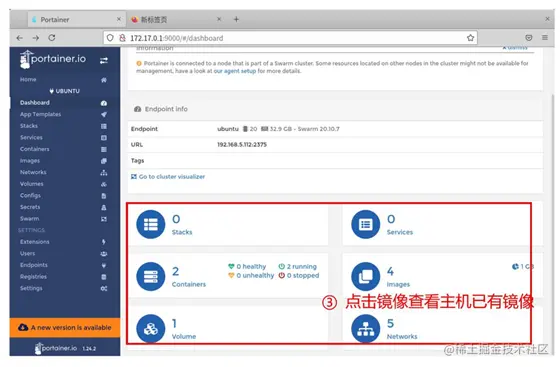This screenshot has width=560, height=367.
Task: Switch to the Portainer browser tab
Action: (x=77, y=20)
